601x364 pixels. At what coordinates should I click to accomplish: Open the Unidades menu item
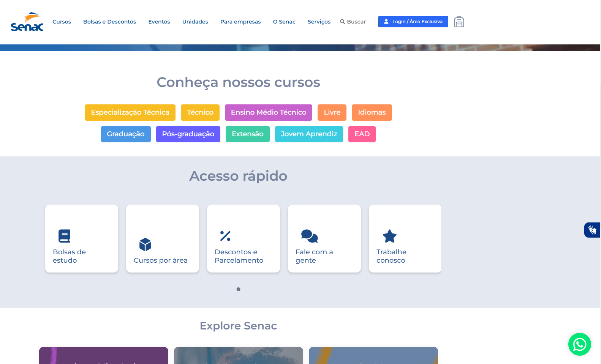[x=195, y=22]
